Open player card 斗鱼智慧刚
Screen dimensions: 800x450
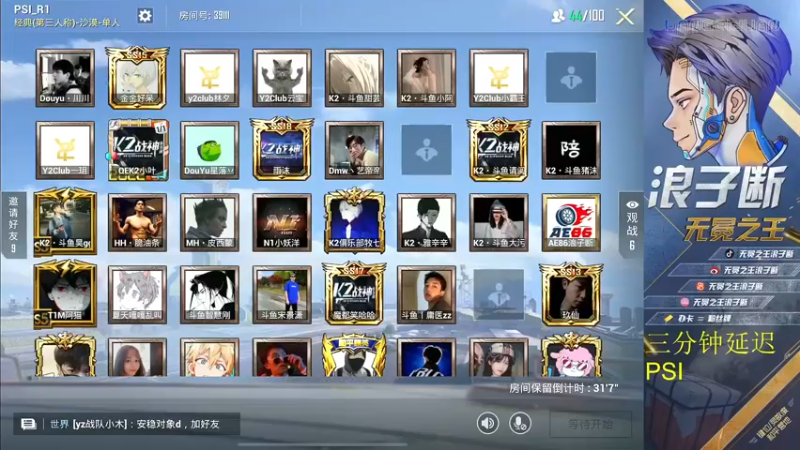coord(210,295)
